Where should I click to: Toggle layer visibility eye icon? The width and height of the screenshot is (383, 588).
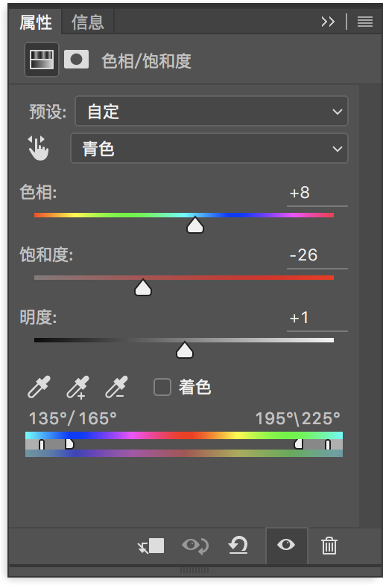[286, 545]
